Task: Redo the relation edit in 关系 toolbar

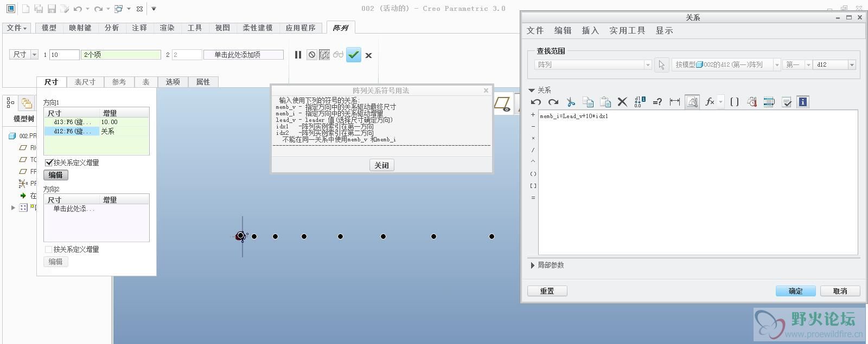Action: [x=553, y=102]
